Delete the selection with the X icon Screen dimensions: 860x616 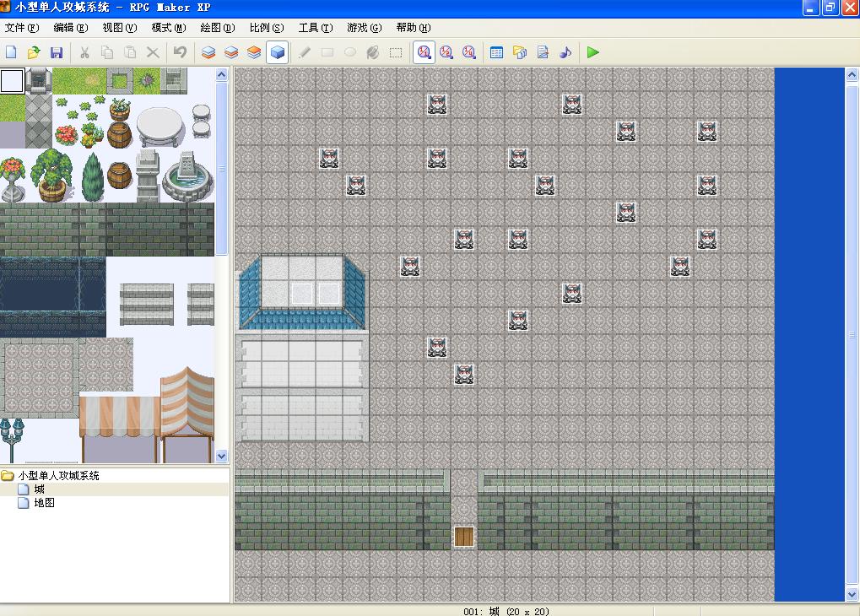[x=153, y=52]
